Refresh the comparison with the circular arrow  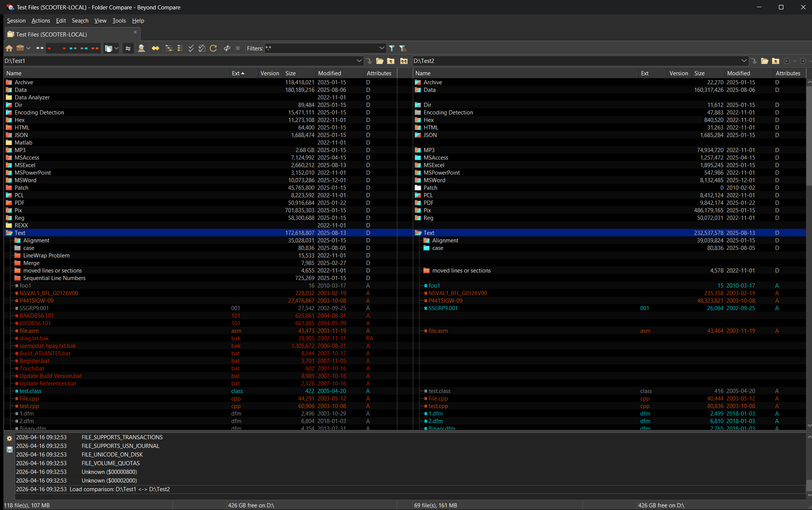213,48
